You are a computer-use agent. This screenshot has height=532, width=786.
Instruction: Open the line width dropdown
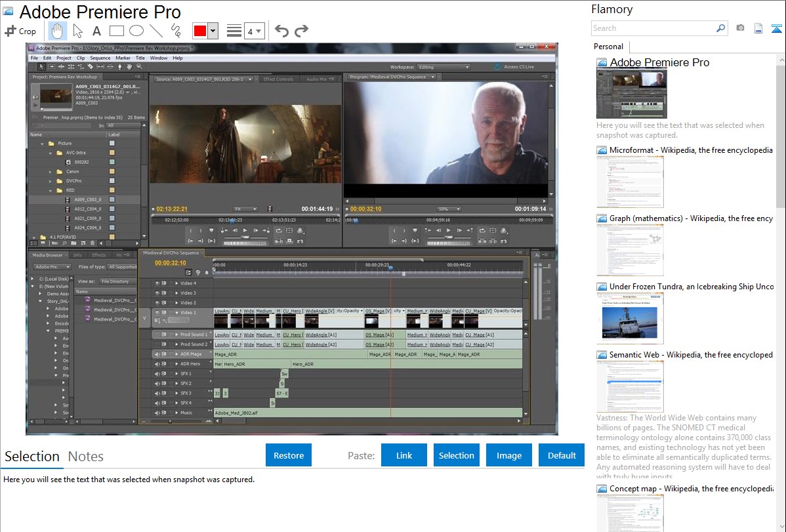coord(254,31)
